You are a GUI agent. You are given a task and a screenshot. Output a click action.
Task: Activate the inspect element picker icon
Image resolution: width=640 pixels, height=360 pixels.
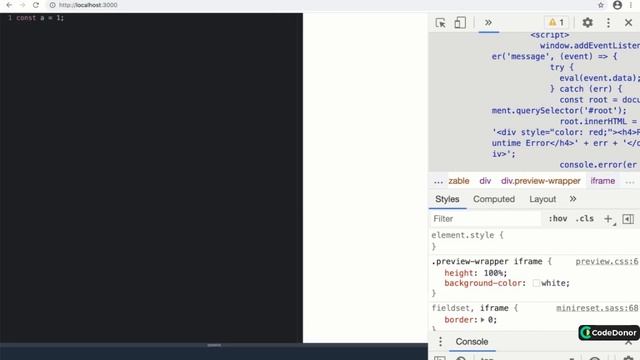click(440, 23)
